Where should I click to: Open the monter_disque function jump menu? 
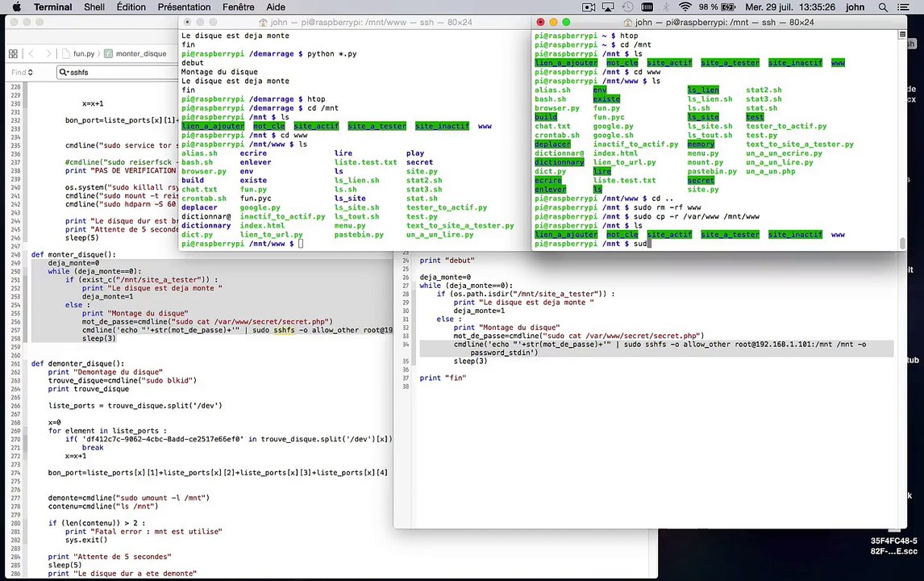140,54
